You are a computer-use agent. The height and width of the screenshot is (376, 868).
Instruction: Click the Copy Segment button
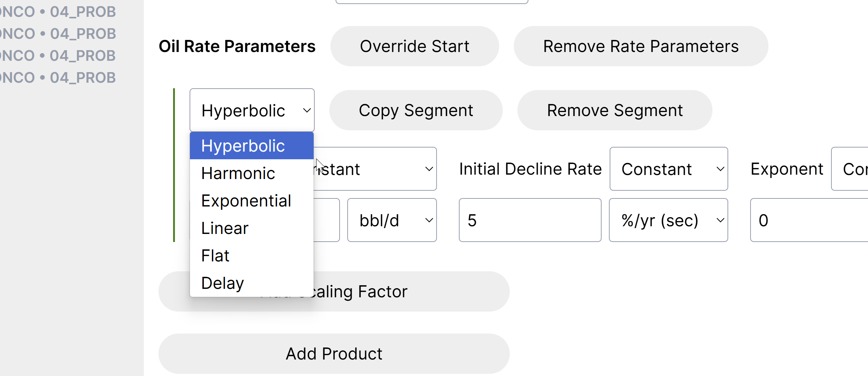416,110
